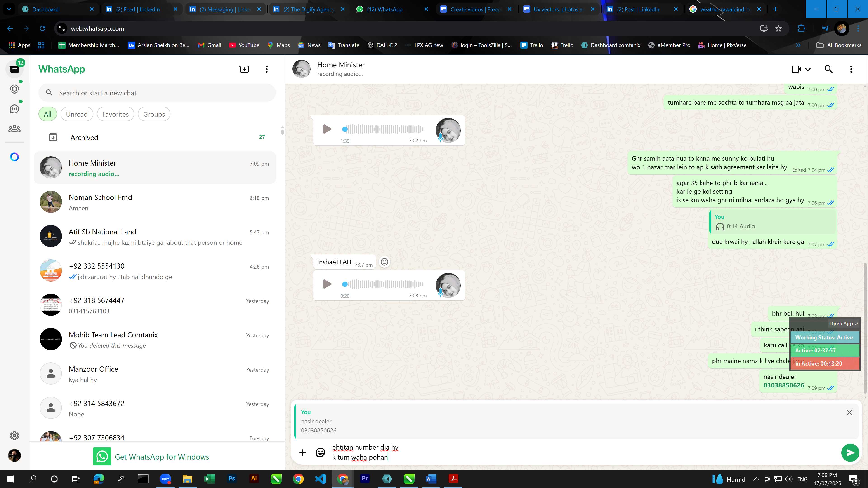Click Open App in the status overlay
The width and height of the screenshot is (868, 488).
[x=843, y=324]
